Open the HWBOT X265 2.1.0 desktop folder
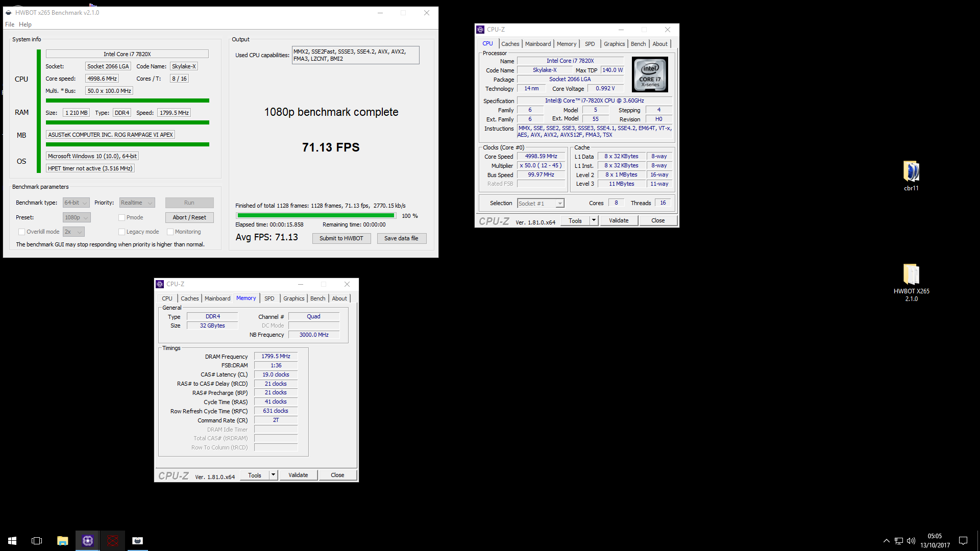980x551 pixels. click(911, 282)
